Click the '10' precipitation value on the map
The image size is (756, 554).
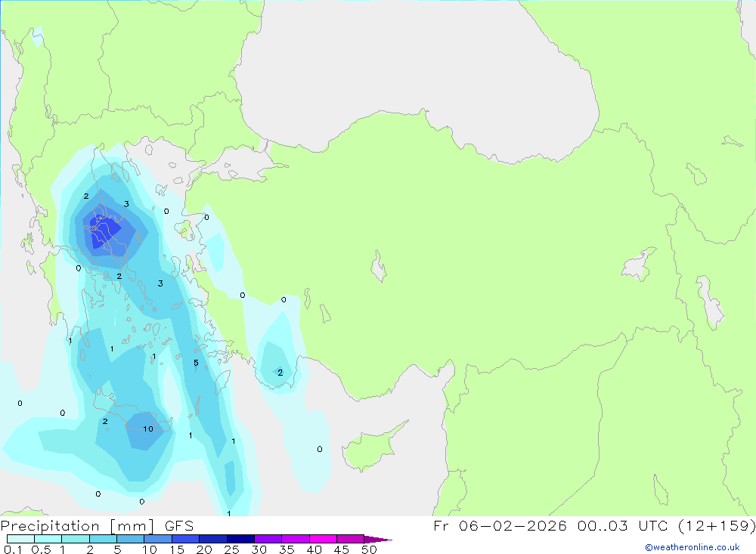[x=148, y=429]
